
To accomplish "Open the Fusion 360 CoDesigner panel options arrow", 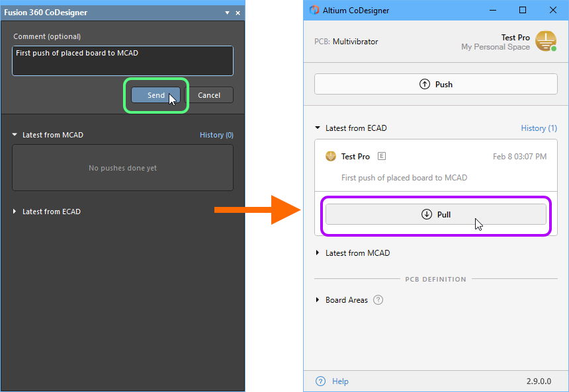I will [x=227, y=13].
